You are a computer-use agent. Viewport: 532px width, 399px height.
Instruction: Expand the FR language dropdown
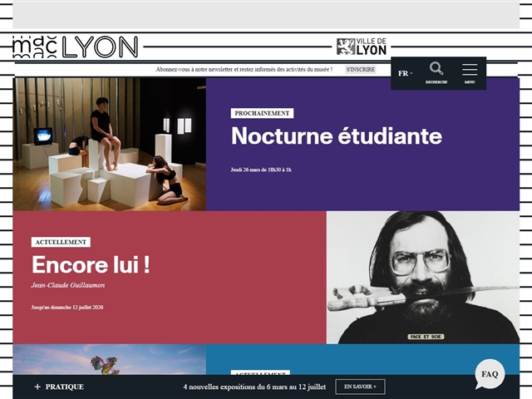pyautogui.click(x=404, y=73)
